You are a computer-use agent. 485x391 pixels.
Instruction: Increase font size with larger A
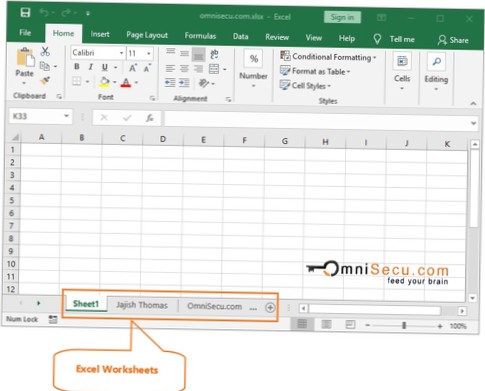pyautogui.click(x=133, y=68)
